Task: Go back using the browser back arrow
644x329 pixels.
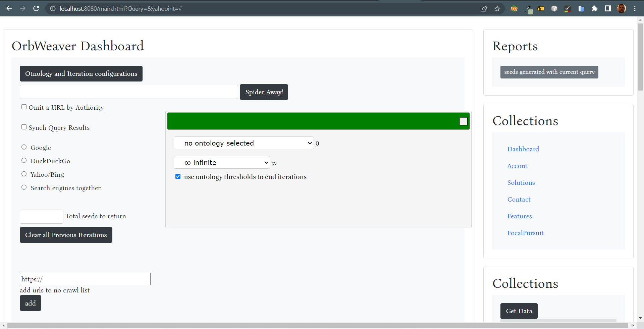Action: [x=9, y=8]
